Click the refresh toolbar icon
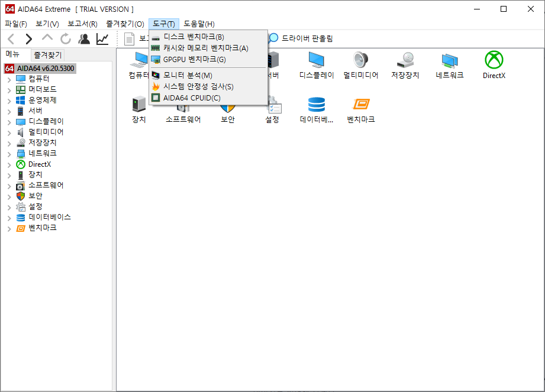The height and width of the screenshot is (392, 545). pos(65,39)
